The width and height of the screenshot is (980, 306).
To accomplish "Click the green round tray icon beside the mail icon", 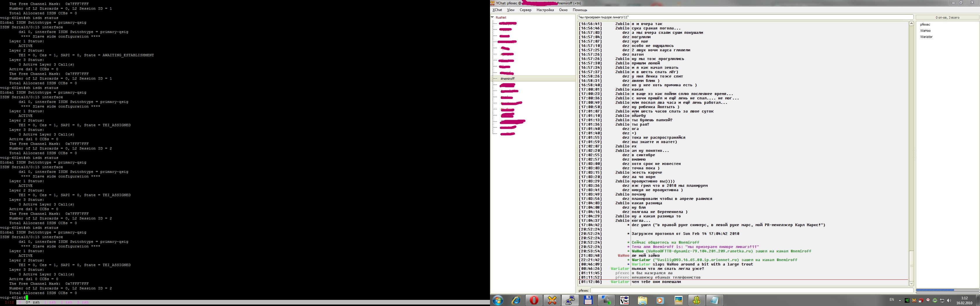I will point(935,301).
